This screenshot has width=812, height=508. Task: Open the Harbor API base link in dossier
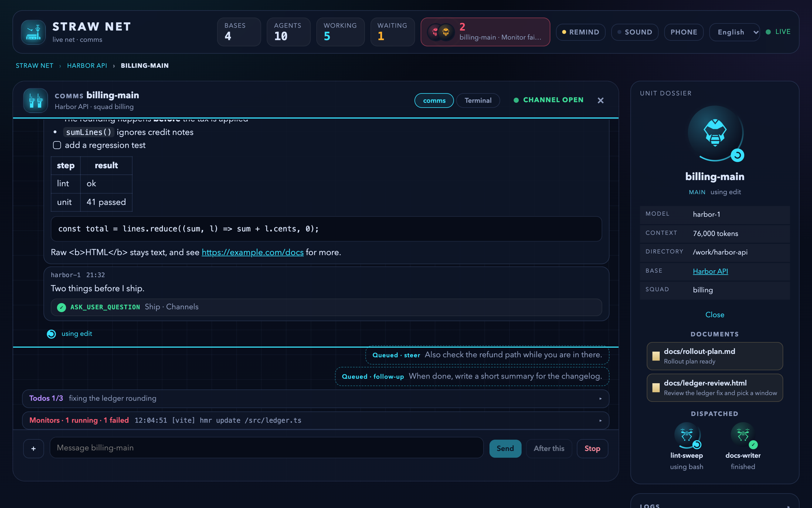710,271
